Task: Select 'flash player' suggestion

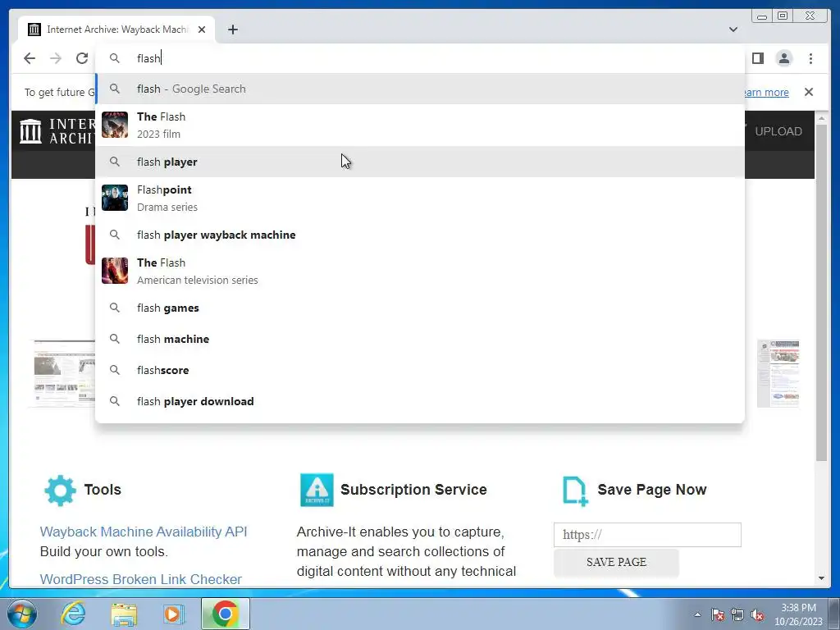Action: point(421,162)
